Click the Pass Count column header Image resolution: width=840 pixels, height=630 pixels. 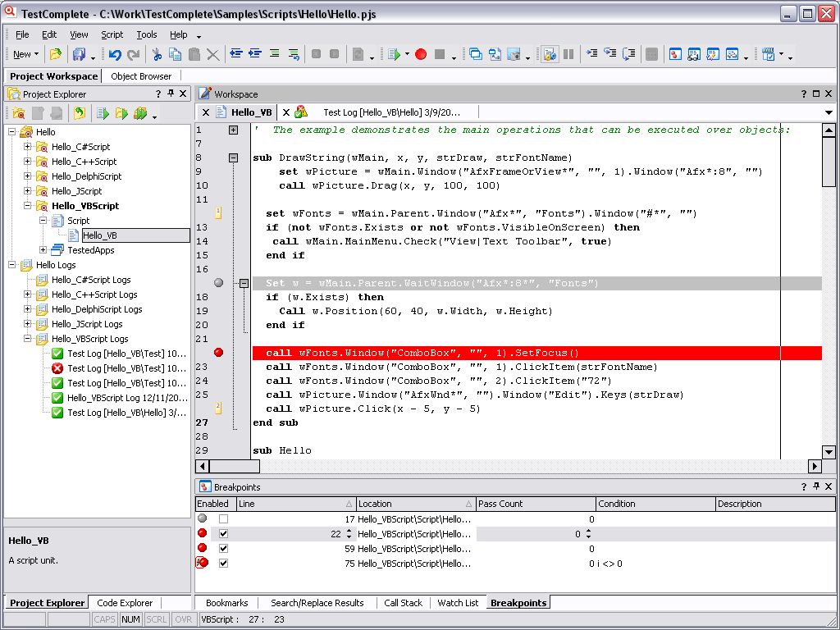(x=536, y=504)
